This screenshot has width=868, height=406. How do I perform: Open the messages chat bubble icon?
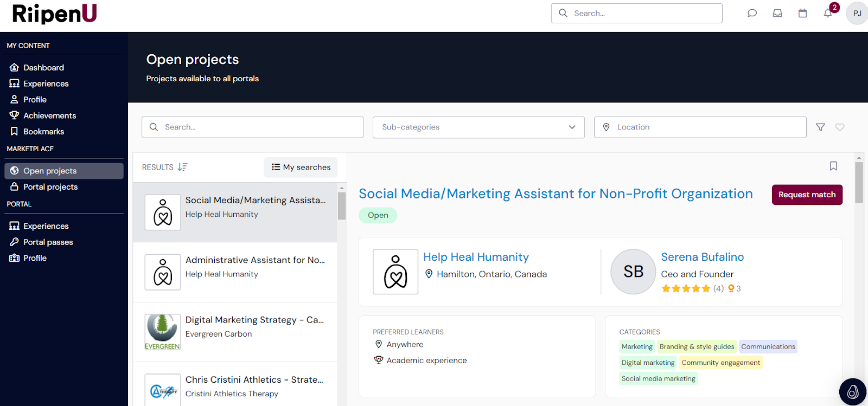[752, 13]
